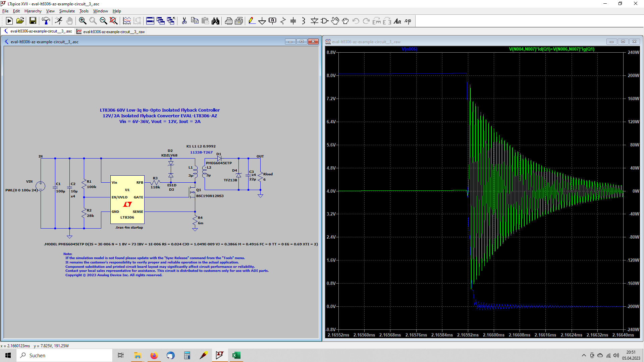Select the Inductor placement tool
The width and height of the screenshot is (644, 362).
(x=304, y=21)
